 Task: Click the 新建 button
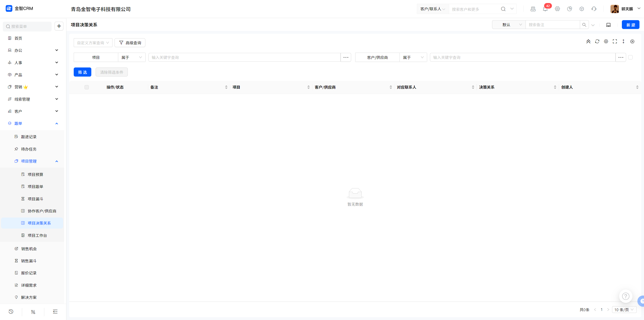pos(630,25)
